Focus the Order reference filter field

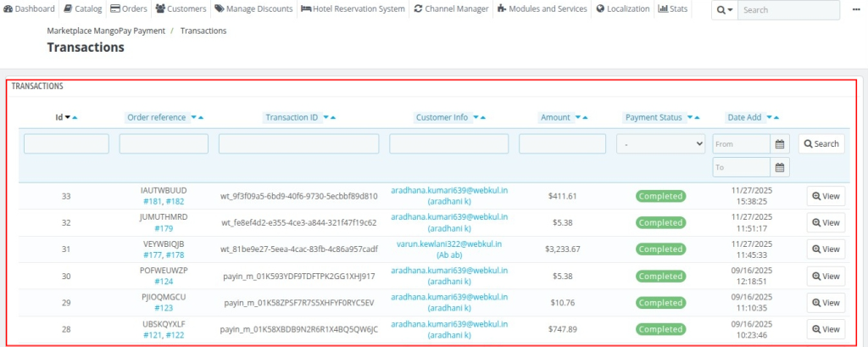click(x=164, y=143)
